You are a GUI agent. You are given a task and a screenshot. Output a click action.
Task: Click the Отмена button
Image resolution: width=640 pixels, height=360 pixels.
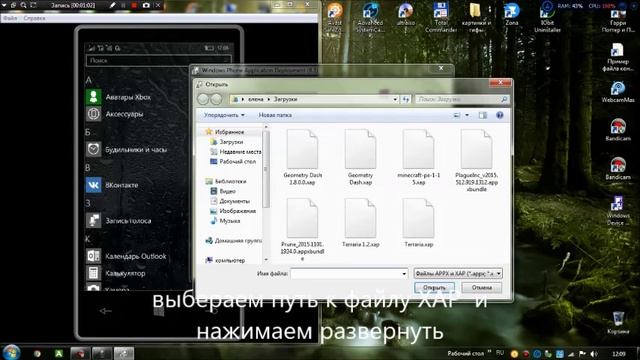point(482,288)
